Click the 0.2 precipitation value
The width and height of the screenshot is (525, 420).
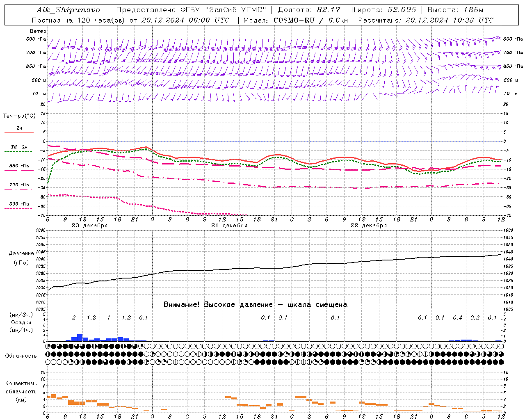click(475, 317)
